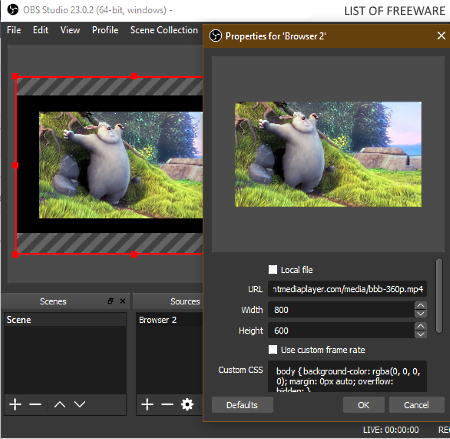Open the Scene Collection menu
Screen dimensions: 450x439
point(164,30)
